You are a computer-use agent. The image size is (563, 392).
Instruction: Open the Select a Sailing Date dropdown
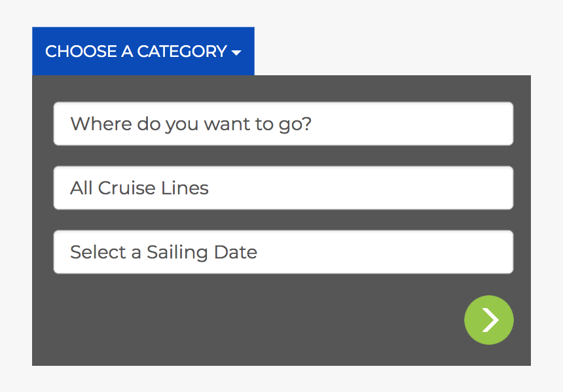283,252
